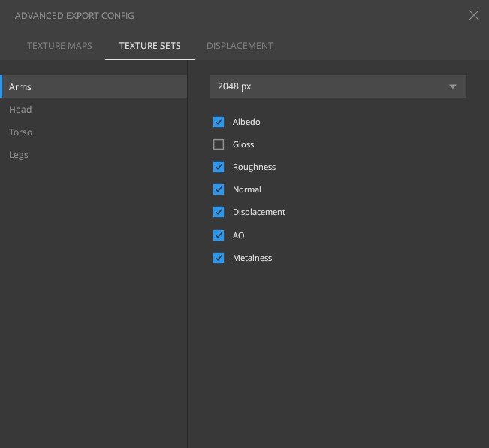Click the Albedo map label

(x=246, y=122)
